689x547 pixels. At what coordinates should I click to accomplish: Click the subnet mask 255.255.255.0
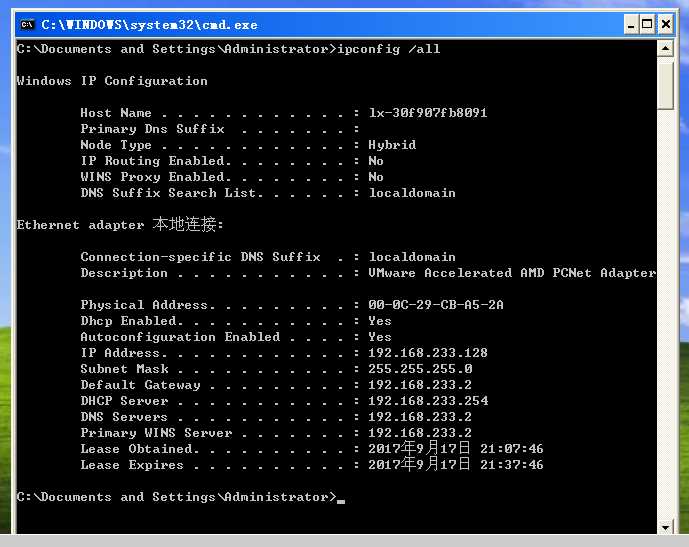pos(420,369)
